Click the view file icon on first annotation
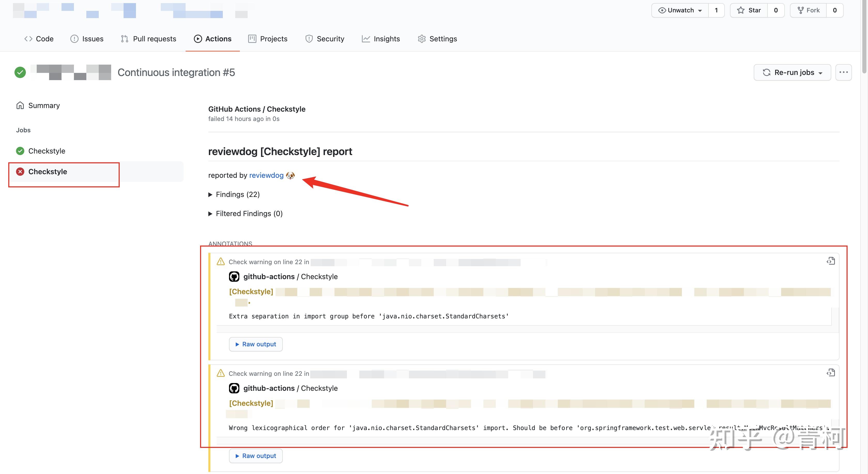868x474 pixels. click(x=831, y=261)
